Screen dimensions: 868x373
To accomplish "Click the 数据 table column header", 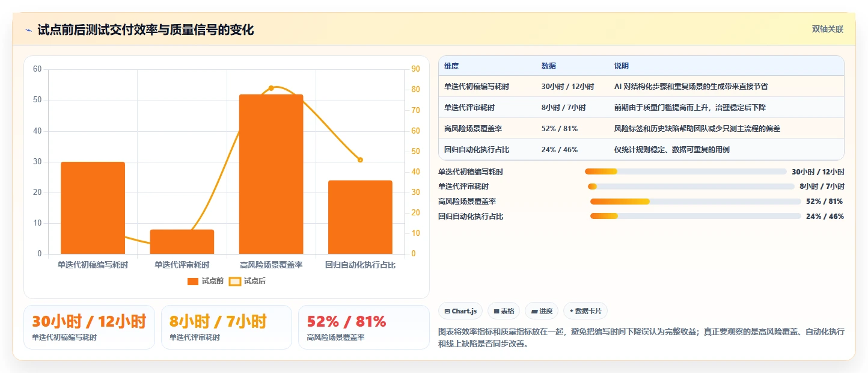I will [549, 66].
